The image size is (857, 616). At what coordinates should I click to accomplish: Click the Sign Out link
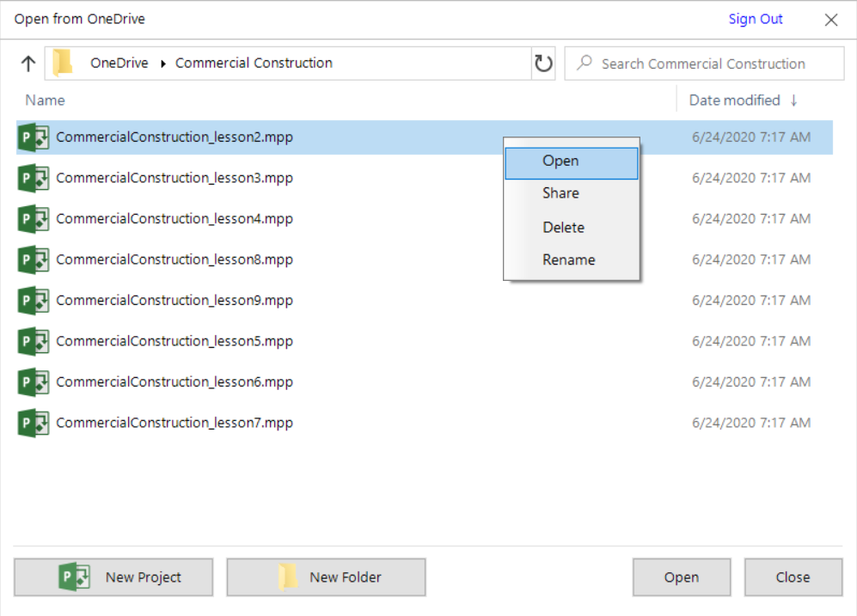coord(756,19)
